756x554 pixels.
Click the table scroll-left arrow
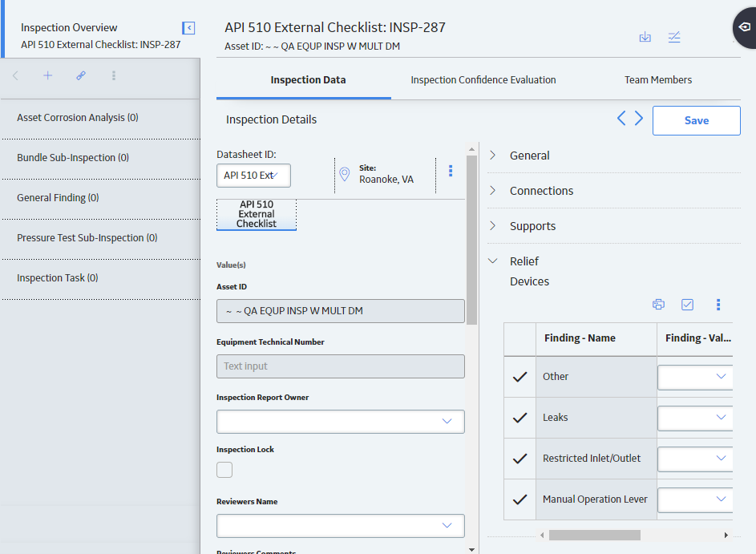coord(542,536)
